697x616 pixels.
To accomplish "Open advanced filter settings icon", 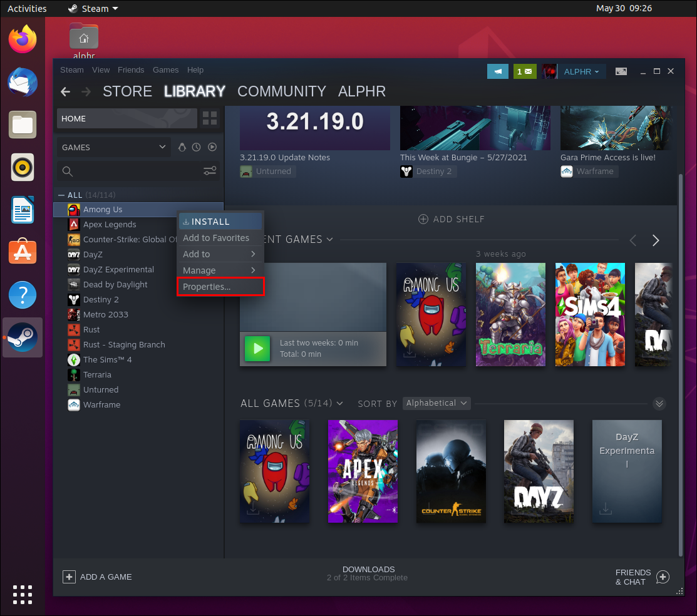I will (210, 171).
